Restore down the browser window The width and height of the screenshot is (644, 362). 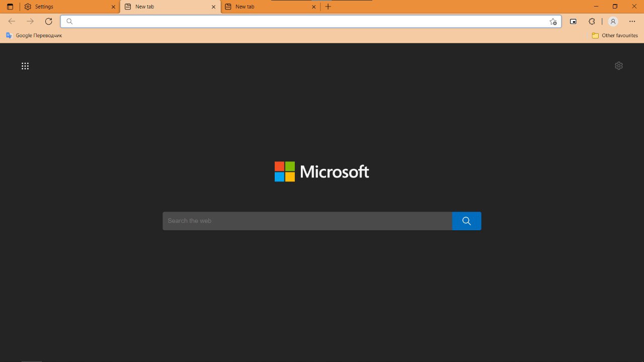(x=615, y=7)
